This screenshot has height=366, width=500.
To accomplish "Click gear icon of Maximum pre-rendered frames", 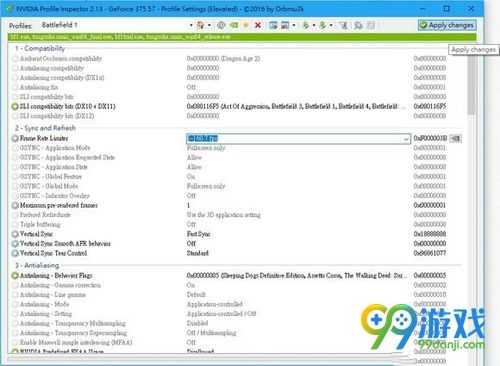I will coord(15,205).
